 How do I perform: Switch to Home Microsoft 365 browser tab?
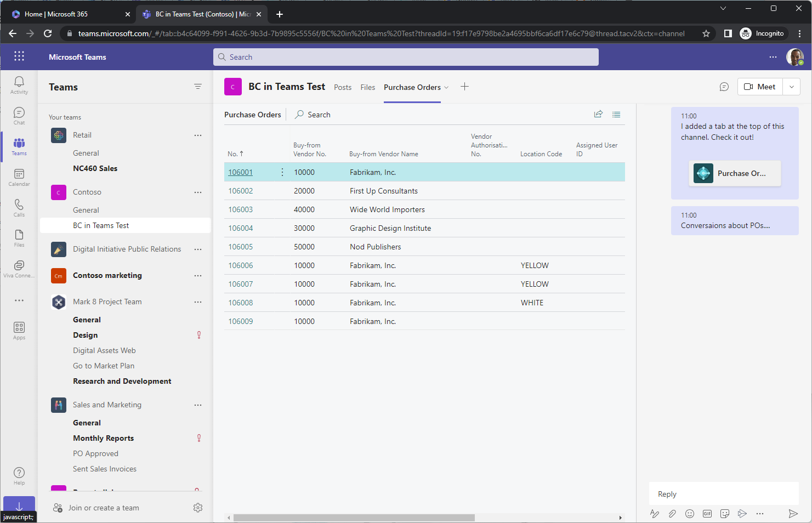tap(70, 14)
